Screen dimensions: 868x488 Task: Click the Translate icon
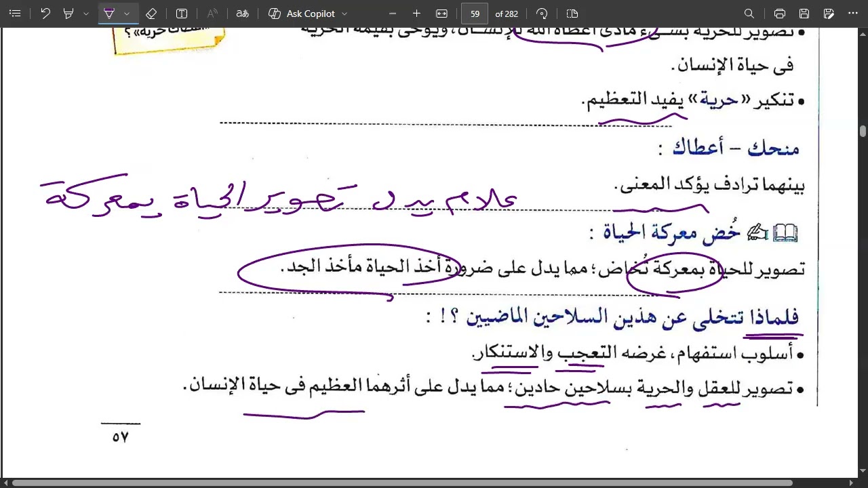click(x=242, y=14)
